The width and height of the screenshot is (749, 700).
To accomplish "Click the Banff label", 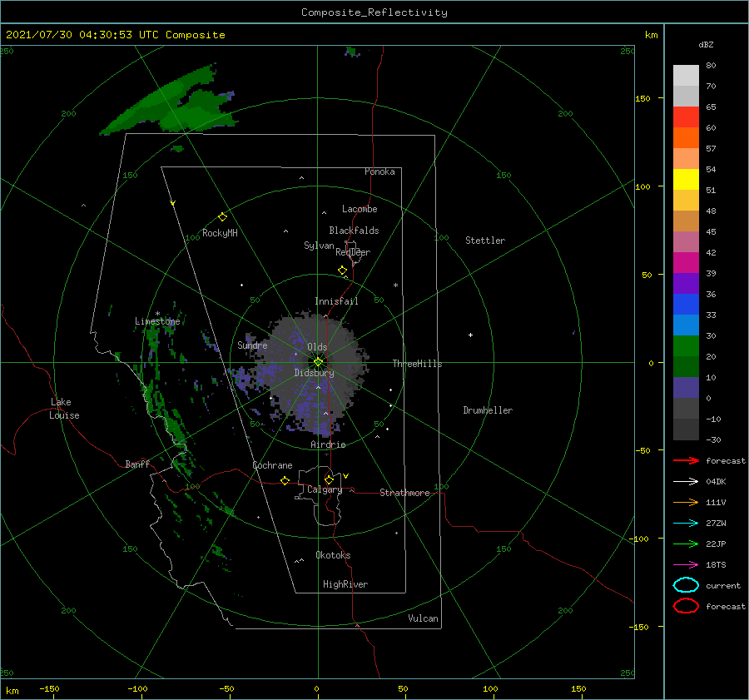I will [x=137, y=464].
